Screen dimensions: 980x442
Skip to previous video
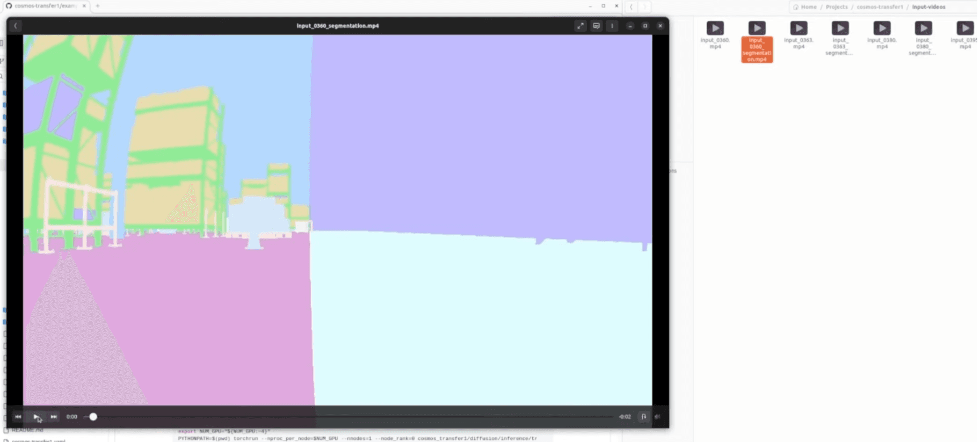point(18,417)
